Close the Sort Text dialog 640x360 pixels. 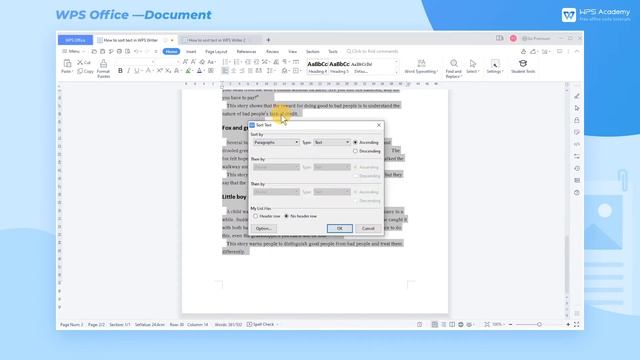tap(379, 125)
